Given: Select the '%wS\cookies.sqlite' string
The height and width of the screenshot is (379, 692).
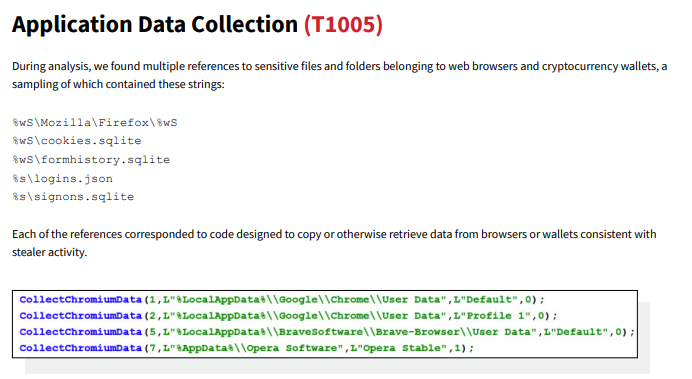Looking at the screenshot, I should (x=77, y=141).
